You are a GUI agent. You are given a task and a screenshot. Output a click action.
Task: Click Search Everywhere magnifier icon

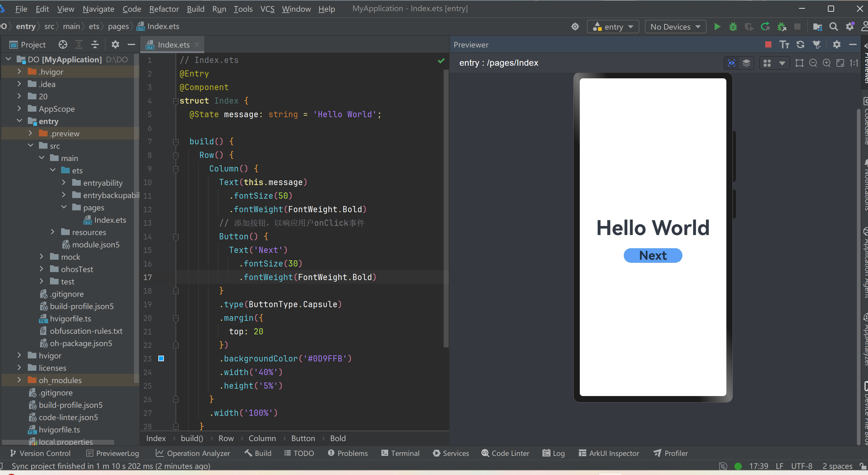(833, 27)
